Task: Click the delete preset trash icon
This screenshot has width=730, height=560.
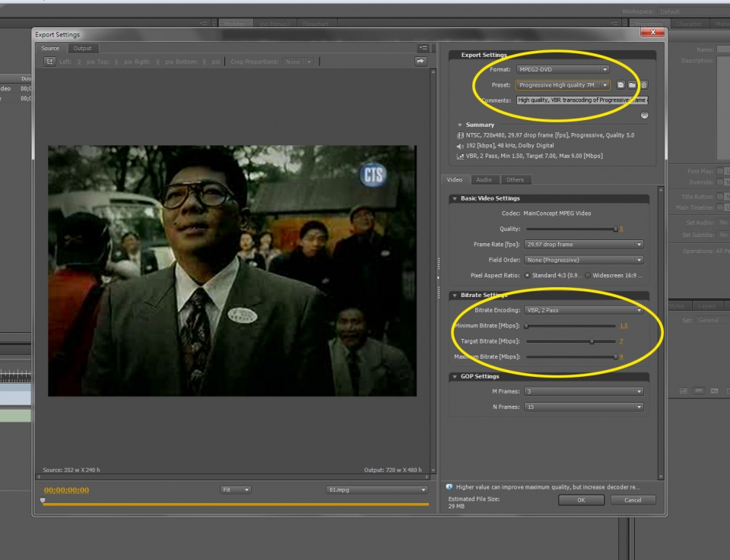Action: click(x=643, y=85)
